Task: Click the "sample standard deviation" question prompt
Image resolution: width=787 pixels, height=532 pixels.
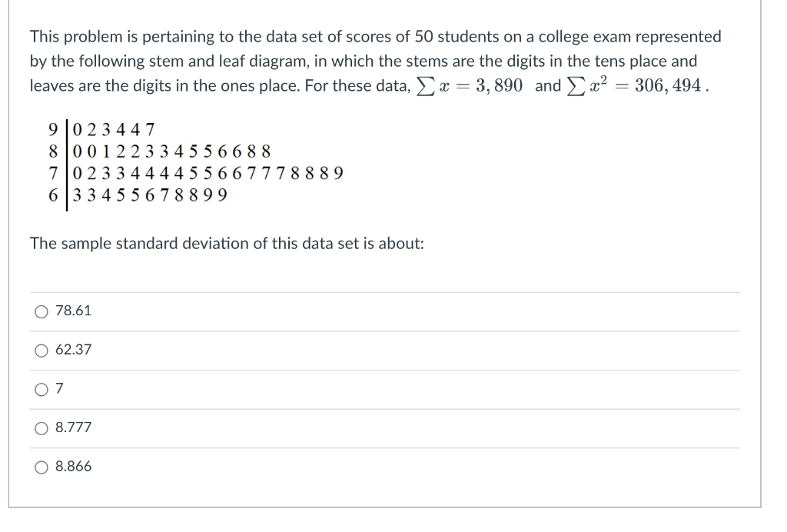Action: pyautogui.click(x=227, y=244)
